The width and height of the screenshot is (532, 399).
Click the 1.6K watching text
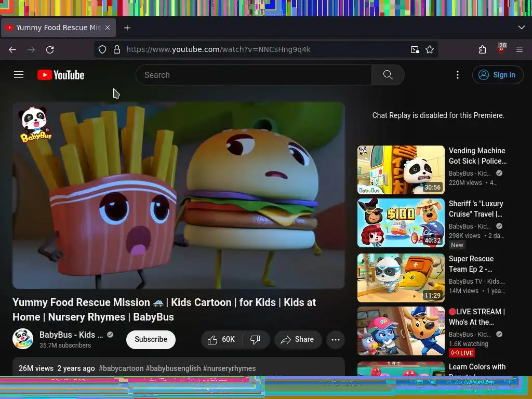[x=468, y=344]
